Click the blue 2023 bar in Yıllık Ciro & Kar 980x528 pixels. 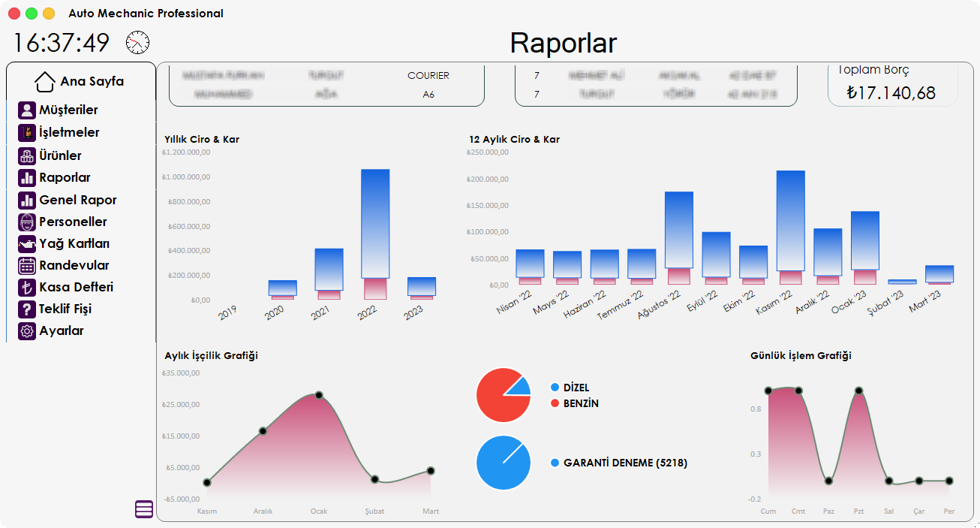[x=422, y=286]
